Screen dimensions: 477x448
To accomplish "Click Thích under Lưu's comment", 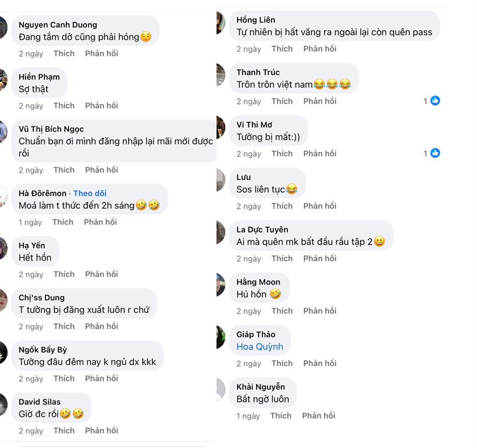I will tap(282, 206).
